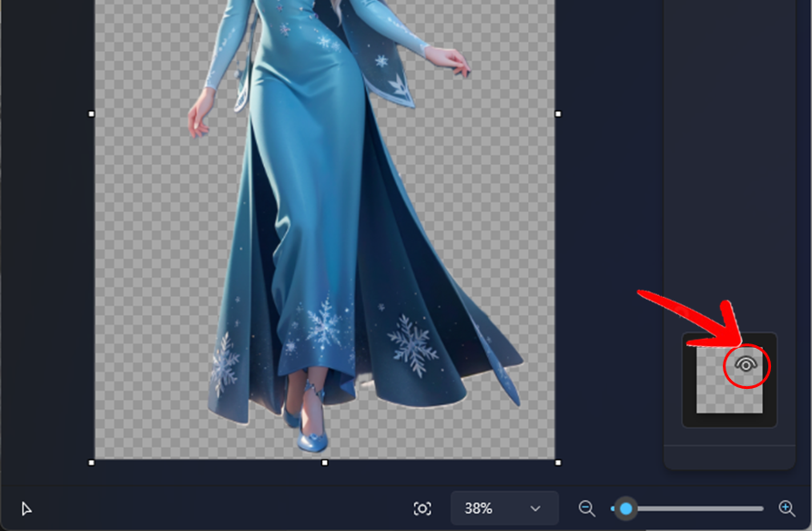Open the 38% zoom level dropdown

[504, 508]
